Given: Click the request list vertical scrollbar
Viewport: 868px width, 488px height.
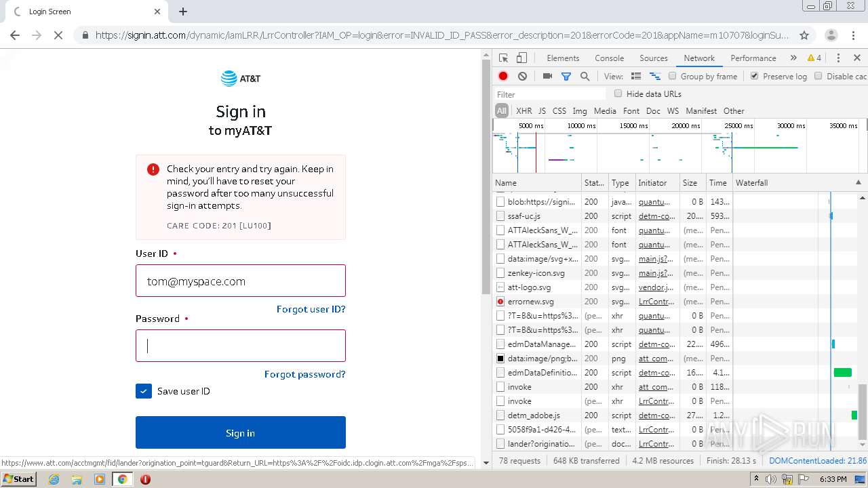Looking at the screenshot, I should click(863, 411).
